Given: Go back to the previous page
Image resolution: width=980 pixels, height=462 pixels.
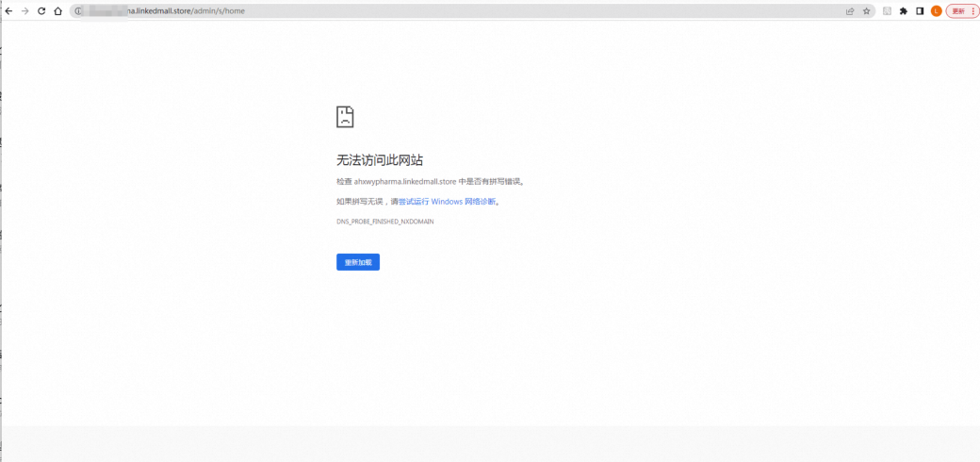Looking at the screenshot, I should 8,11.
